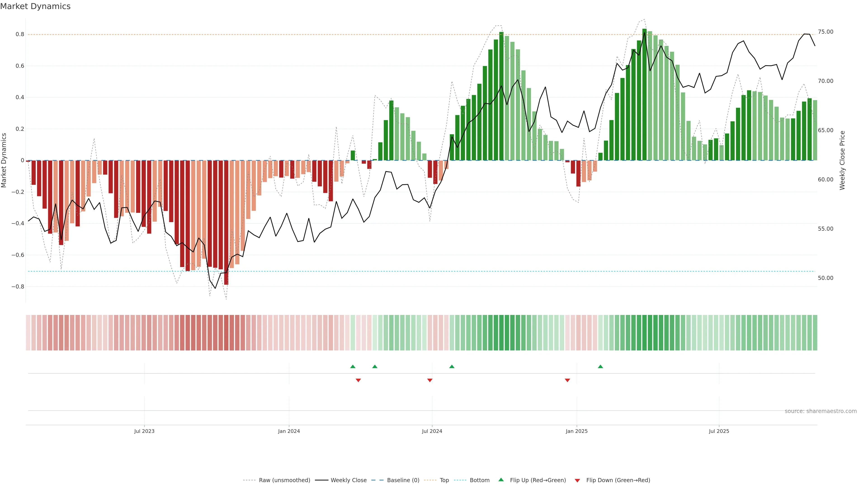The image size is (868, 488).
Task: Click the Market Dynamics chart title
Action: pyautogui.click(x=35, y=6)
